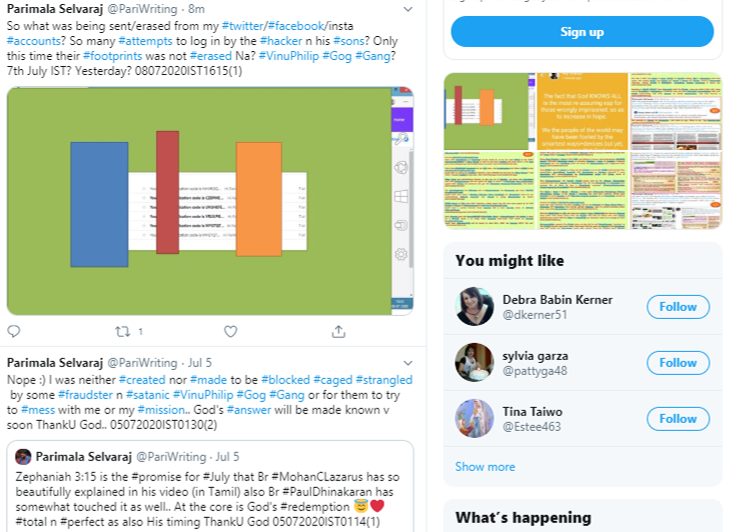733x532 pixels.
Task: Show more suggested accounts
Action: click(485, 467)
